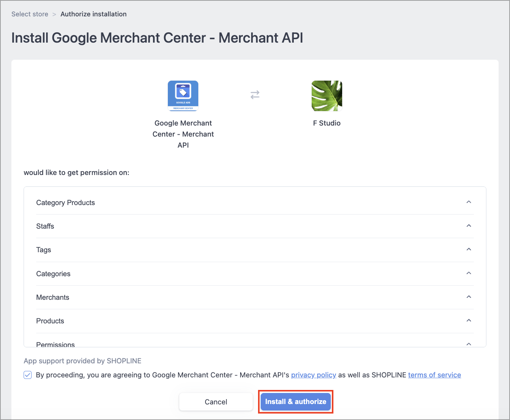Click the Staffs label

pyautogui.click(x=45, y=226)
